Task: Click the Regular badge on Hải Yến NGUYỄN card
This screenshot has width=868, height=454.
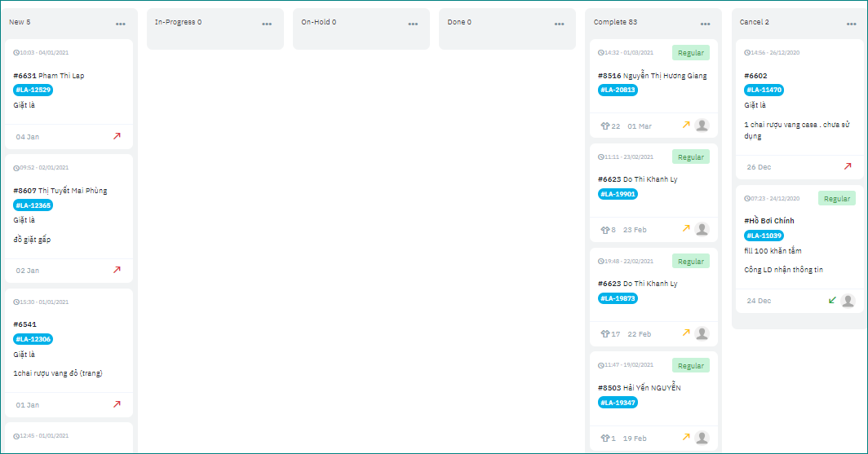Action: tap(690, 366)
